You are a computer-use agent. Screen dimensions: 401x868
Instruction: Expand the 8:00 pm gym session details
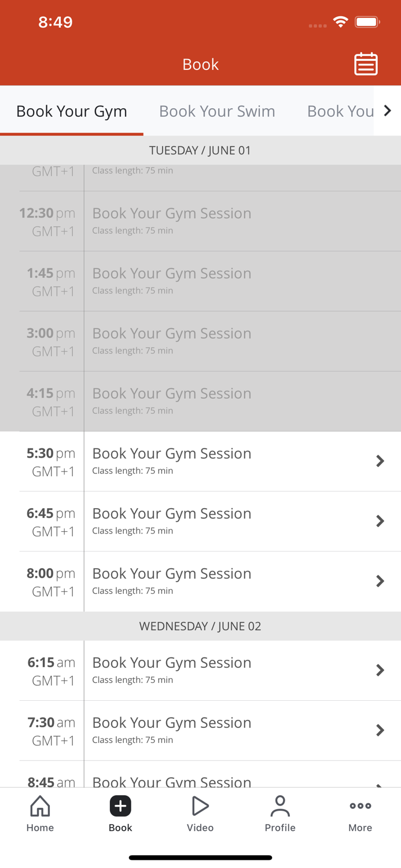(x=380, y=581)
